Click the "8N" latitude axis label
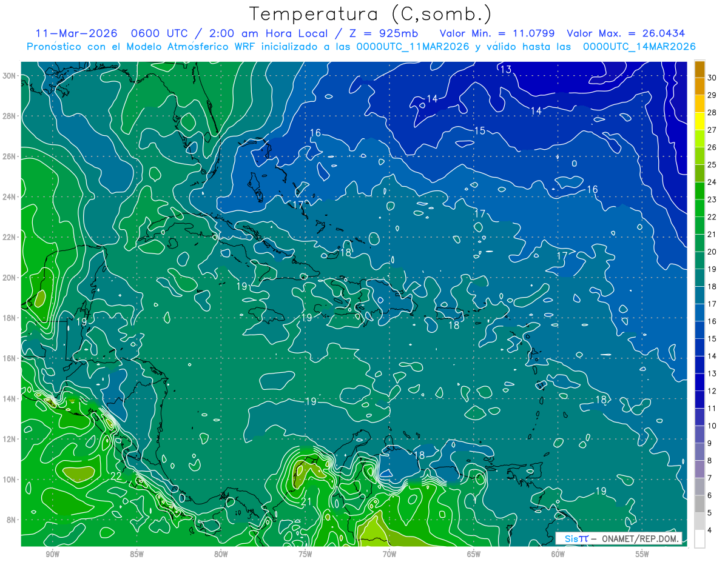The height and width of the screenshot is (562, 728). coord(11,520)
